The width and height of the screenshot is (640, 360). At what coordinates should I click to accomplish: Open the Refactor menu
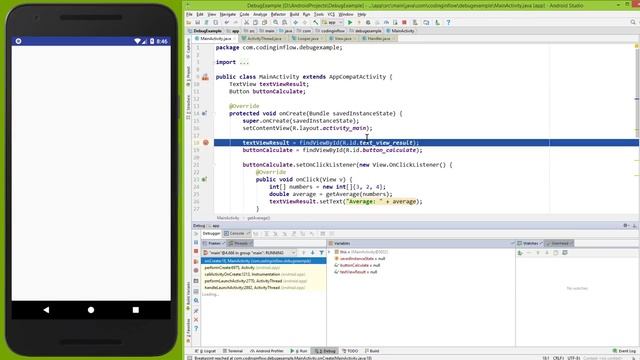(278, 14)
